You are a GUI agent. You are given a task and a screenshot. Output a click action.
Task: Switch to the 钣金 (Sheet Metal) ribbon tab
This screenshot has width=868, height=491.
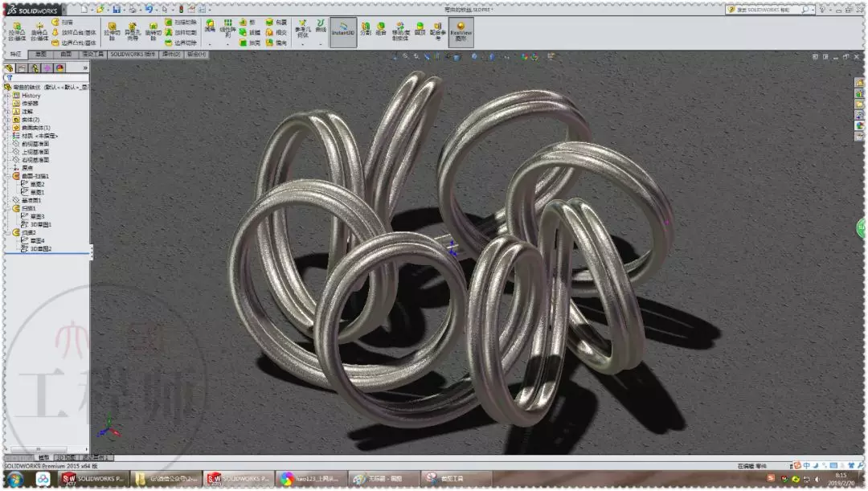click(197, 55)
